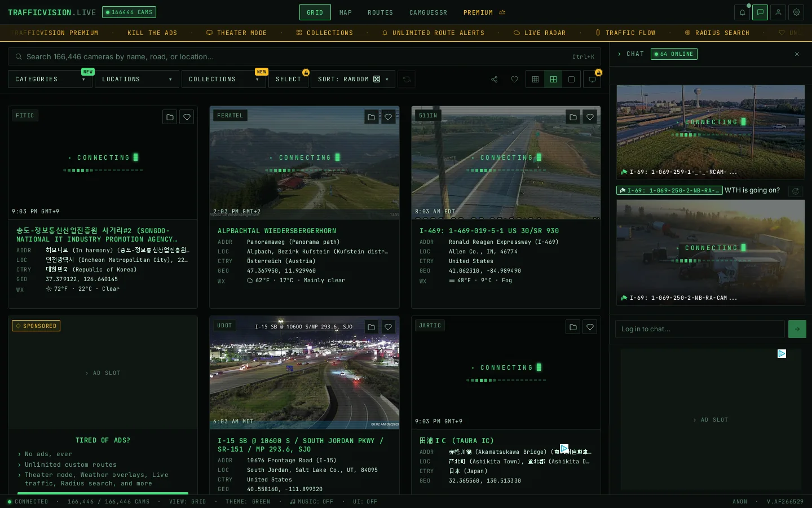This screenshot has height=508, width=812.
Task: Click Live Radar in premium banner
Action: [x=539, y=33]
